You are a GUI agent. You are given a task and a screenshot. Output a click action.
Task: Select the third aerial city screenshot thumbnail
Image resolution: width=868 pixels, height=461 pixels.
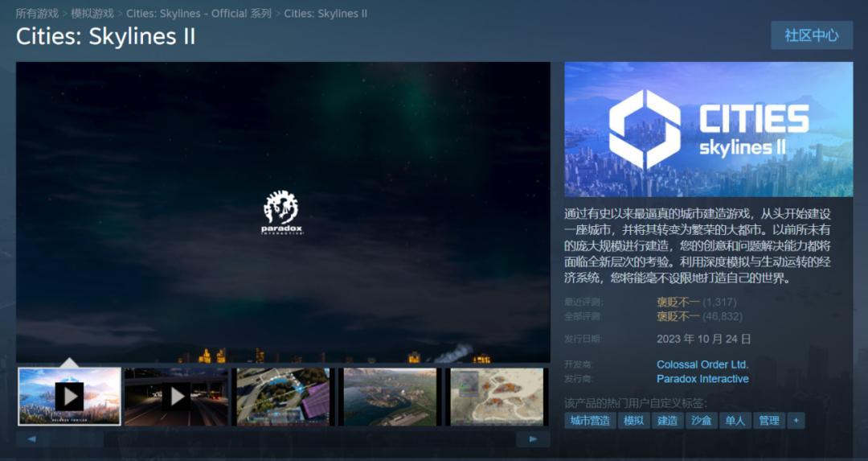[283, 397]
